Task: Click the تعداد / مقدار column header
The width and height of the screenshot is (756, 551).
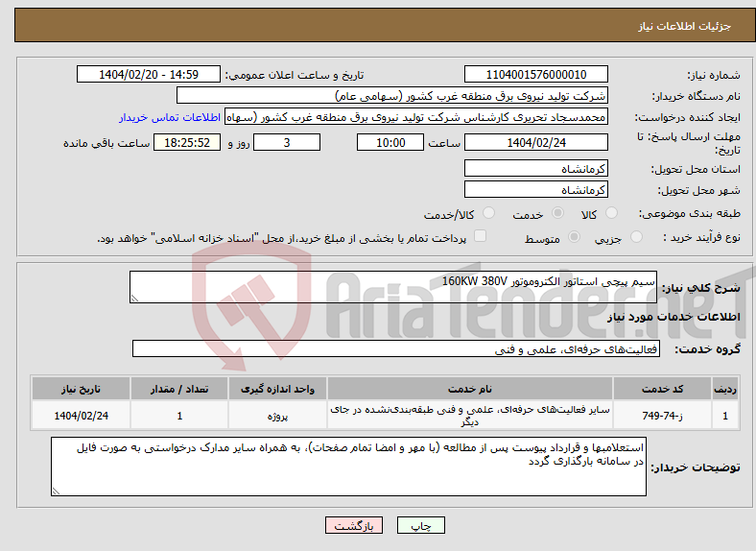Action: pos(179,389)
